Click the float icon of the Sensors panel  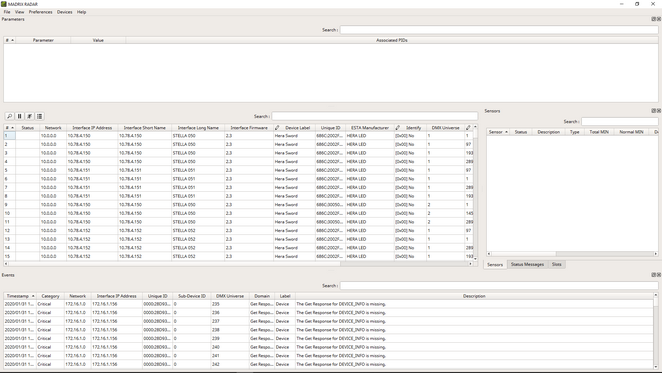click(x=654, y=111)
